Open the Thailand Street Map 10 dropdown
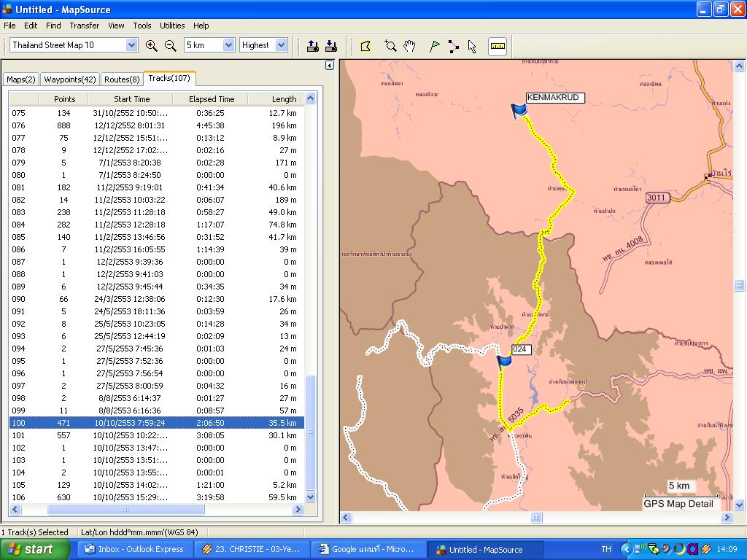747x560 pixels. click(131, 45)
